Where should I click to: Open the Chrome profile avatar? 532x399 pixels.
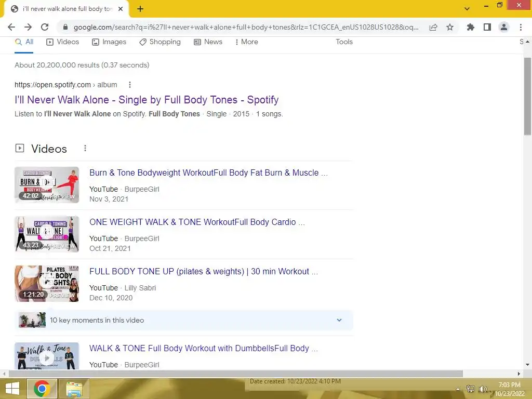pos(504,27)
